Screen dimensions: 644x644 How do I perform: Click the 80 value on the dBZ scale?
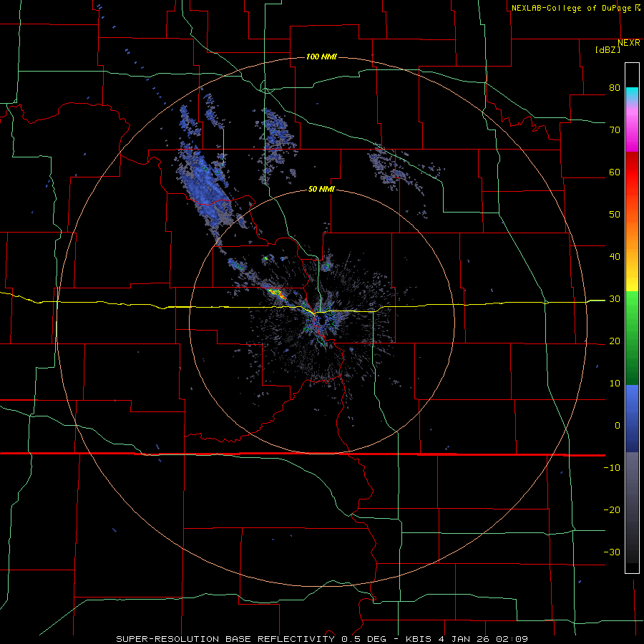point(615,87)
